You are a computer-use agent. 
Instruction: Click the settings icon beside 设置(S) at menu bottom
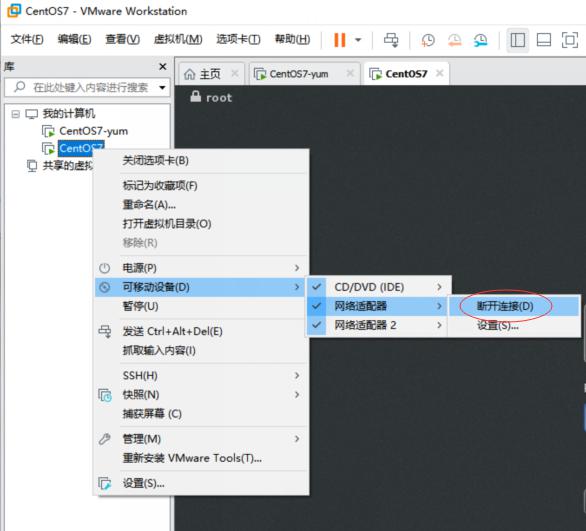[x=105, y=483]
